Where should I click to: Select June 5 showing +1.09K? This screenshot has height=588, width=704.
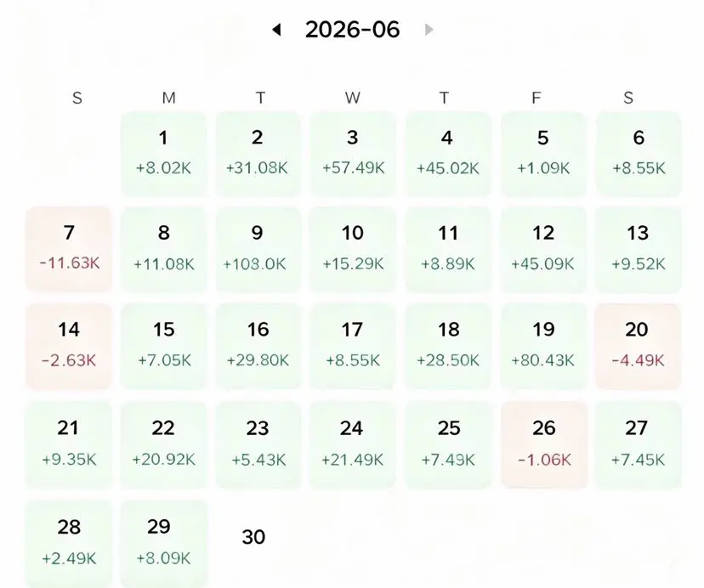(x=543, y=154)
